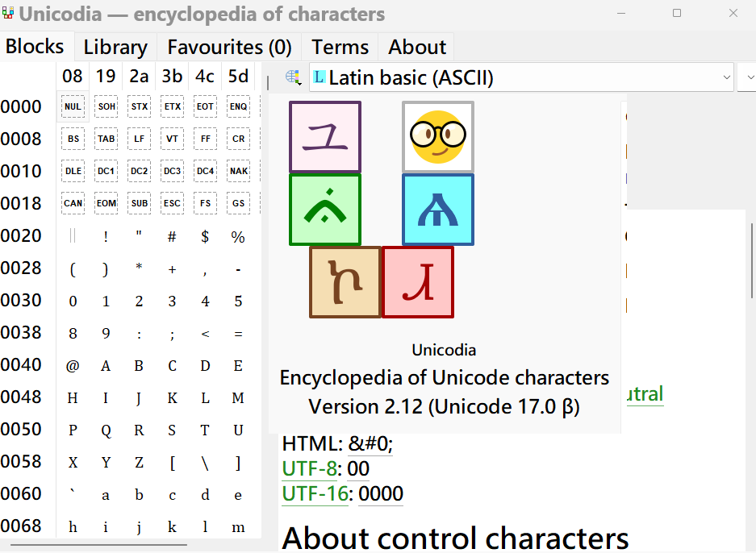Open the dropdown arrow right of block selector
Image resolution: width=756 pixels, height=553 pixels.
click(x=750, y=77)
